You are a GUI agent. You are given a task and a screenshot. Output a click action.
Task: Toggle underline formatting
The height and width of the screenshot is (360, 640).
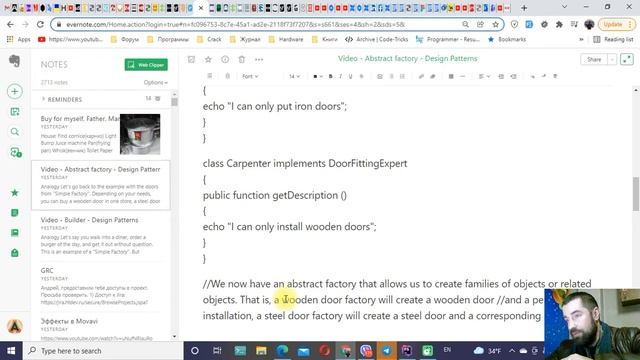350,76
